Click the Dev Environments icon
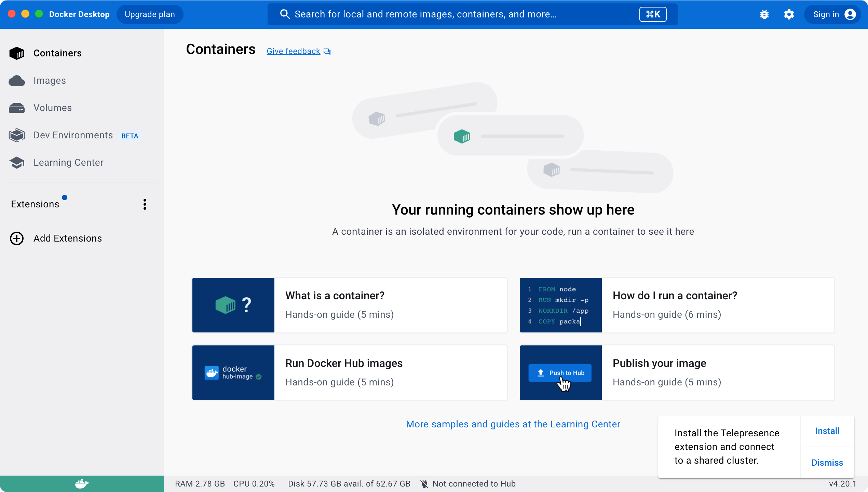 pyautogui.click(x=17, y=135)
